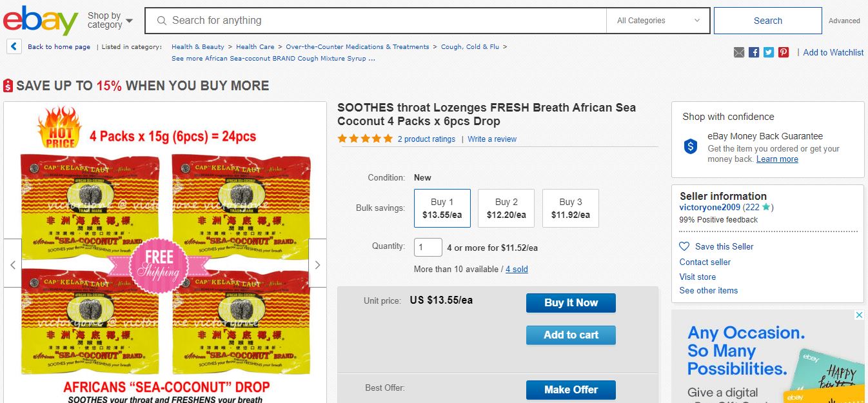Share listing on Facebook
The width and height of the screenshot is (868, 403).
754,52
